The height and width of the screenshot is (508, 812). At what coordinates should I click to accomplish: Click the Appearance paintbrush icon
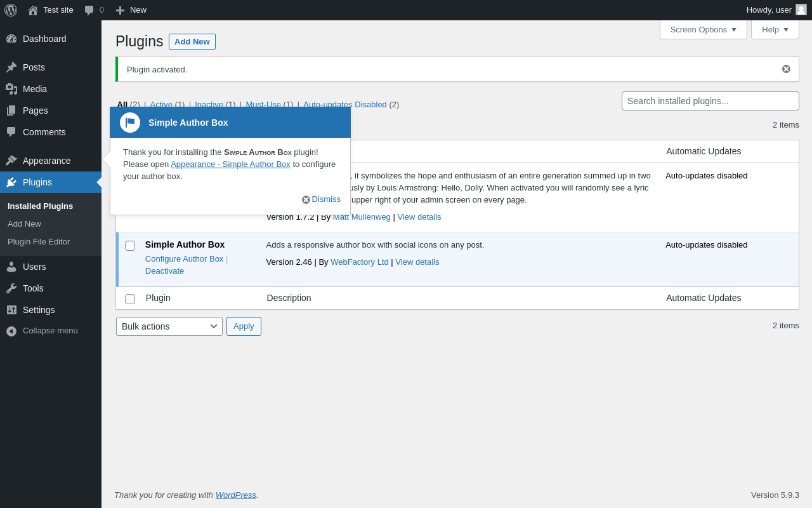pyautogui.click(x=11, y=161)
